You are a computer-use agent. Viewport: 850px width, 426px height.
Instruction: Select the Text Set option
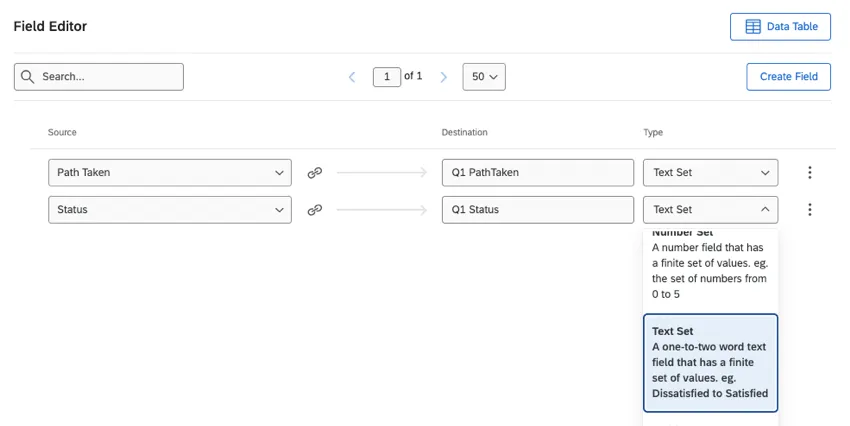pos(710,362)
